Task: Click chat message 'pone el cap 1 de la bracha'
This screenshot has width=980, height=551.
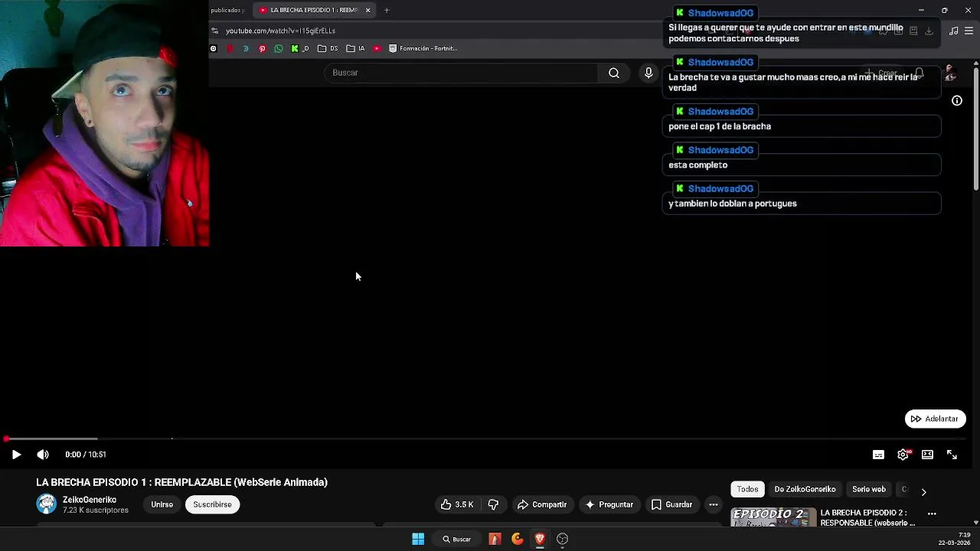Action: click(x=720, y=126)
